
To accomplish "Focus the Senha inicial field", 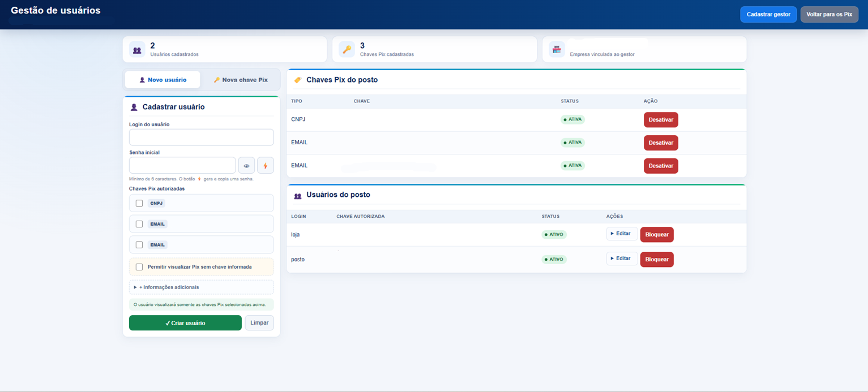I will click(x=182, y=165).
